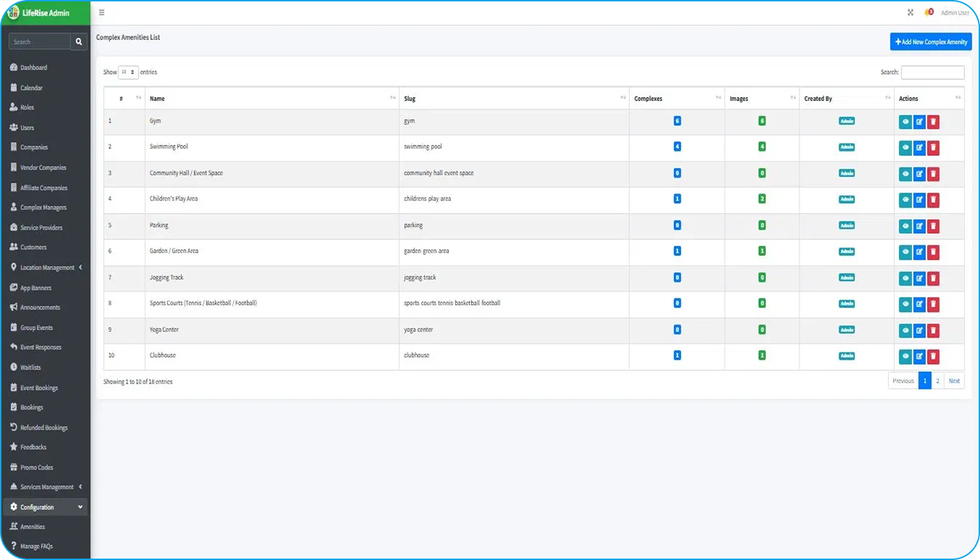
Task: View the Jogging Track amenity
Action: click(x=905, y=279)
